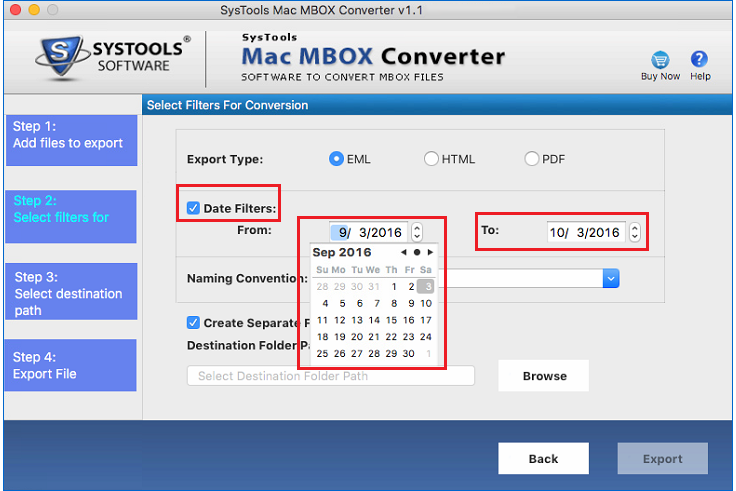Click the Back button
This screenshot has width=736, height=491.
tap(543, 459)
